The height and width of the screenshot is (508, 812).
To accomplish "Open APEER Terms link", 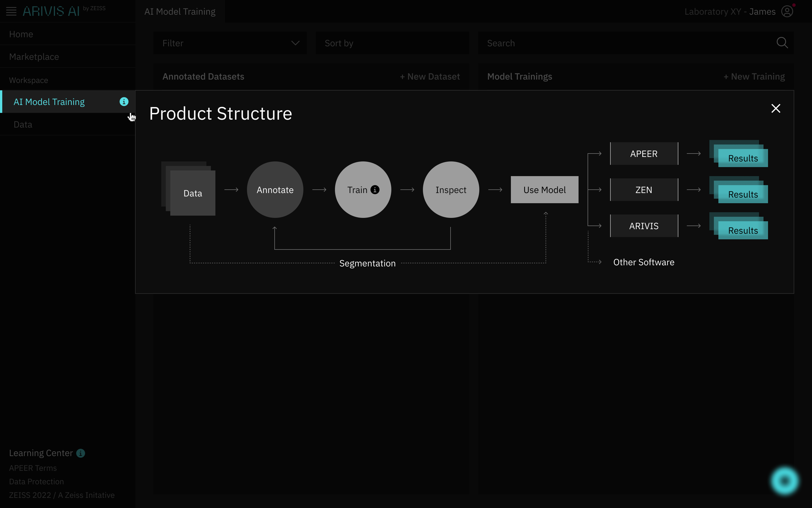I will (33, 468).
